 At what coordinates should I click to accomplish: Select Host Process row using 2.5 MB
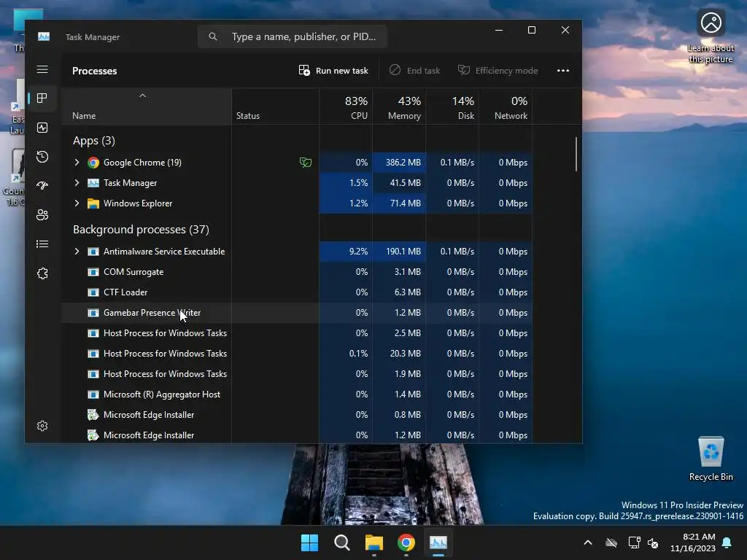[x=297, y=333]
